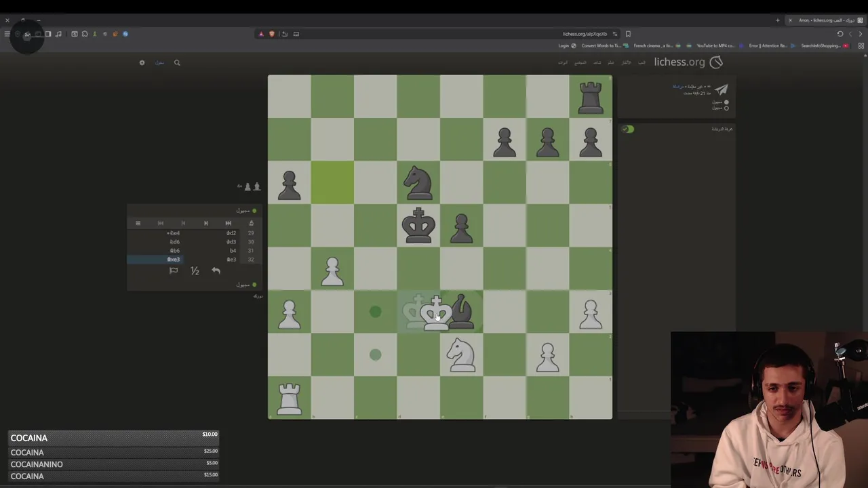Click the paper plane correspondence icon
Image resolution: width=868 pixels, height=488 pixels.
(721, 89)
